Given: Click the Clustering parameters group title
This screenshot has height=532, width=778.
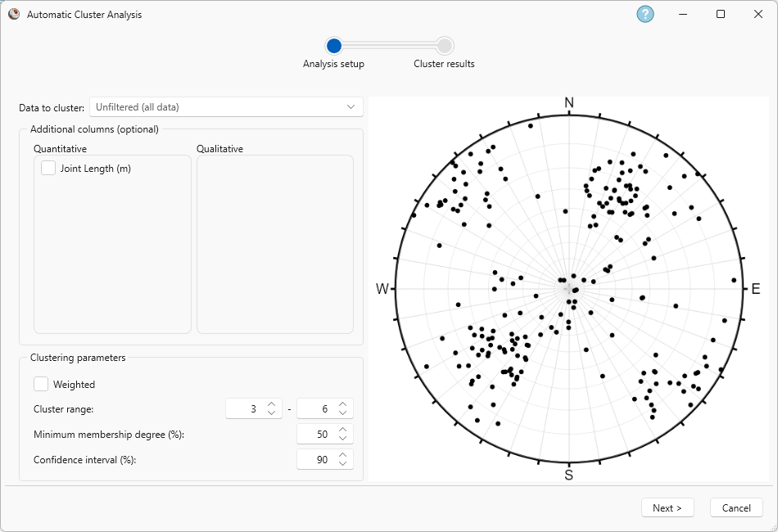Looking at the screenshot, I should pyautogui.click(x=78, y=358).
